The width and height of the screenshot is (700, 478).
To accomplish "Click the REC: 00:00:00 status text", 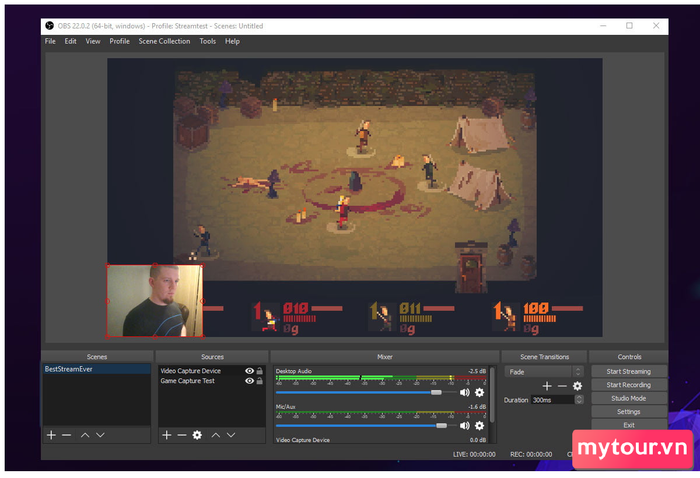I will tap(531, 454).
